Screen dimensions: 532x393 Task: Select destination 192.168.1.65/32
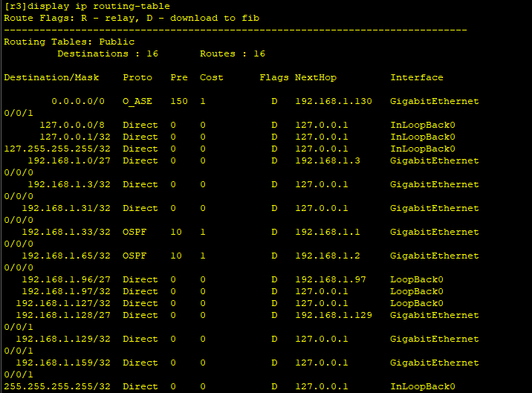(x=66, y=256)
